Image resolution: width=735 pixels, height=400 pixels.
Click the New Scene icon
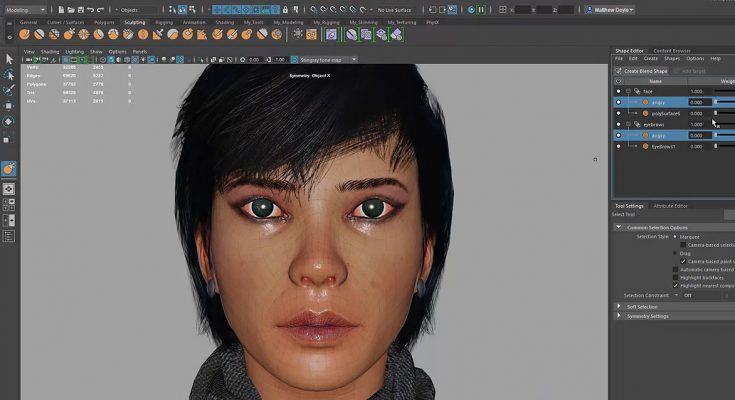(x=61, y=9)
